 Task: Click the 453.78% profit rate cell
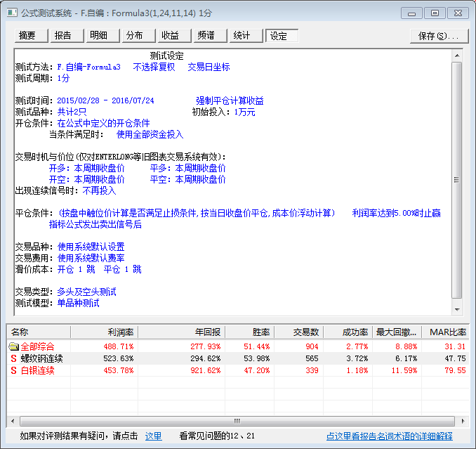click(119, 370)
